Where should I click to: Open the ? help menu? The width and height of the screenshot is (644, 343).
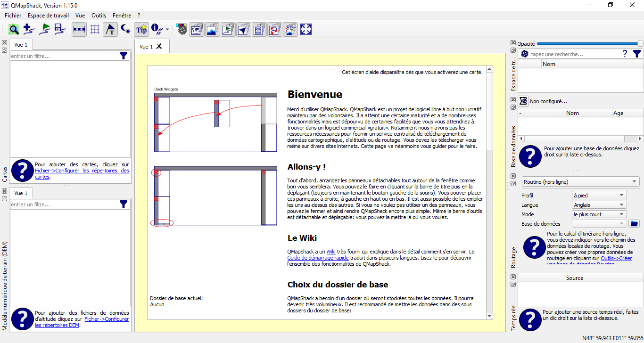(x=139, y=16)
